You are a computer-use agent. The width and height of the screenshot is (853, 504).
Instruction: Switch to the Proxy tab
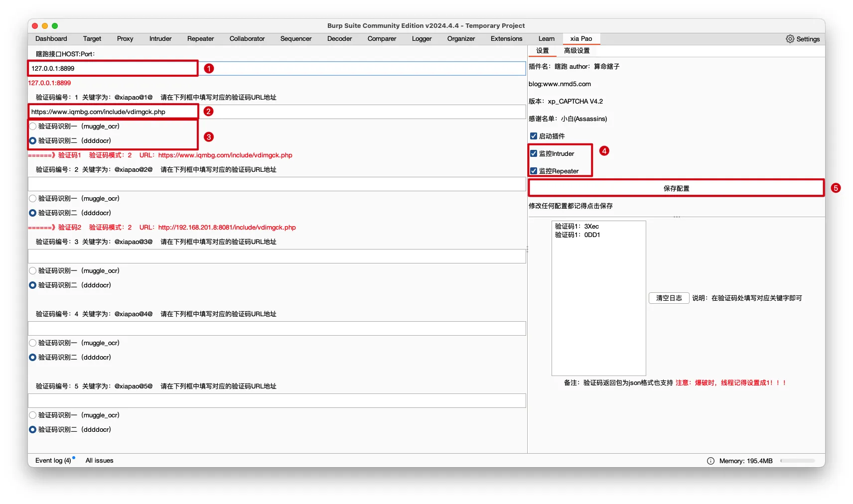pos(125,39)
